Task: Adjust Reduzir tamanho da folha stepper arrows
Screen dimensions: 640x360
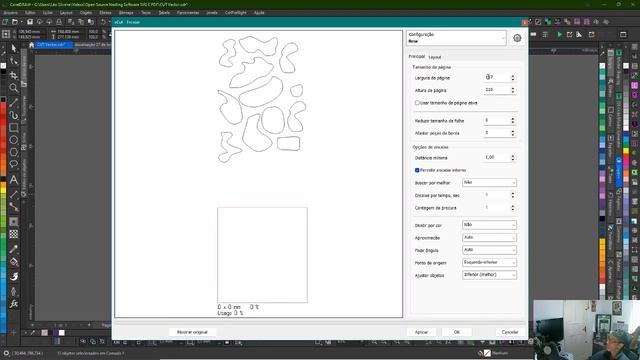Action: click(513, 120)
